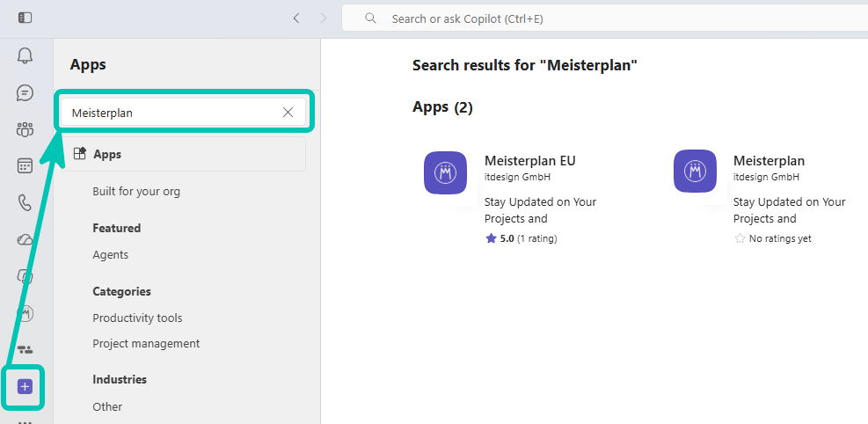Viewport: 868px width, 424px height.
Task: Click the 'Featured' heading
Action: [x=116, y=228]
